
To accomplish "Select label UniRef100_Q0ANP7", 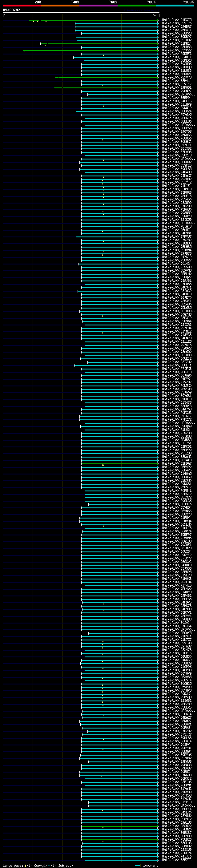I will click(x=177, y=91).
